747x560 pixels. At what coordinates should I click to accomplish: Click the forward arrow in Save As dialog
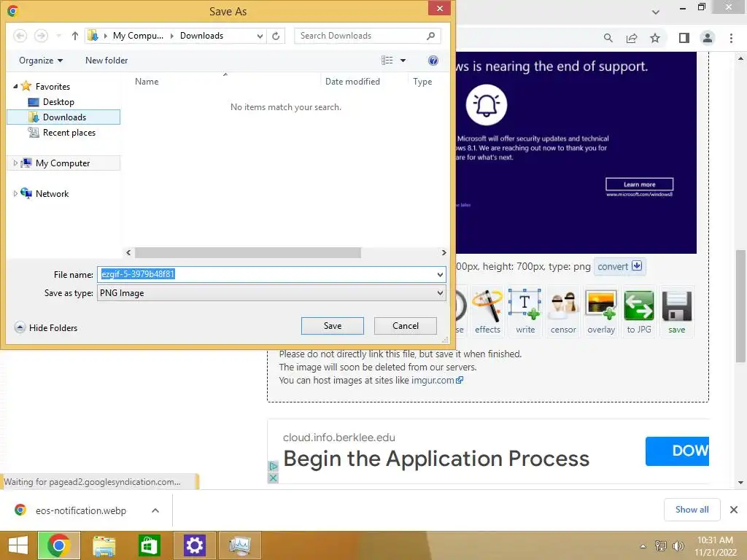point(41,36)
